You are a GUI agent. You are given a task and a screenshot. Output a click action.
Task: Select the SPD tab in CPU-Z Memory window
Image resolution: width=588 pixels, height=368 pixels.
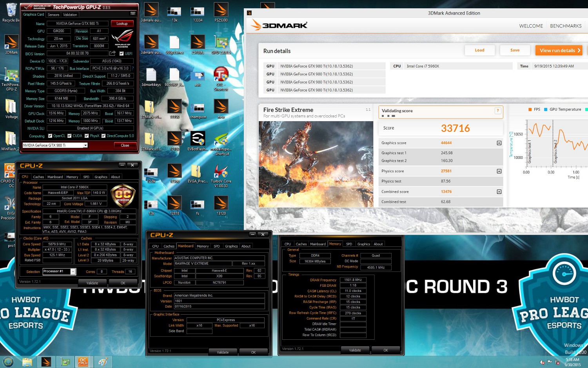pos(349,244)
